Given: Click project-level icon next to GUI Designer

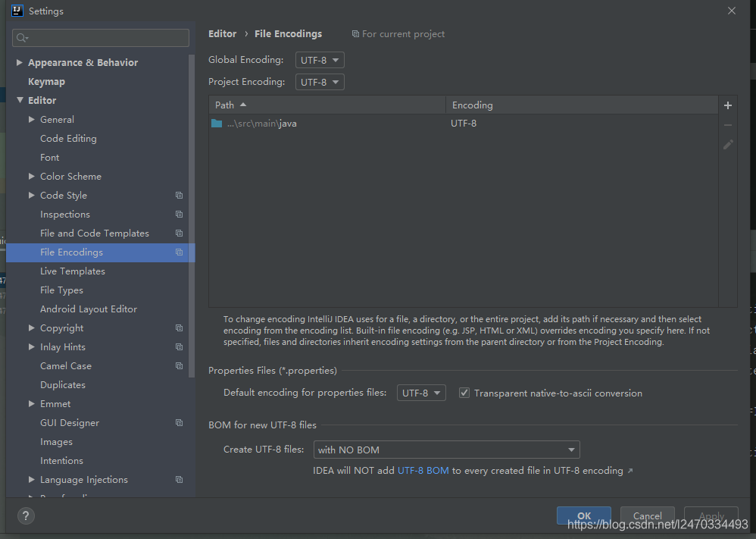Looking at the screenshot, I should (x=179, y=423).
